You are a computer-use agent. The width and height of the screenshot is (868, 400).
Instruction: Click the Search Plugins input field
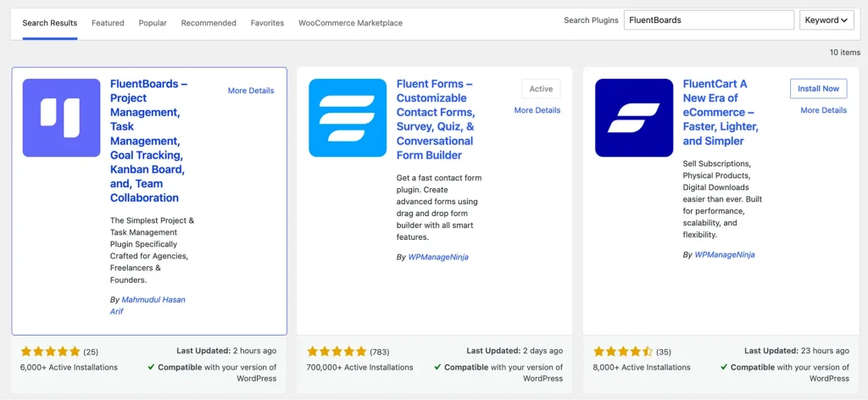pyautogui.click(x=709, y=20)
